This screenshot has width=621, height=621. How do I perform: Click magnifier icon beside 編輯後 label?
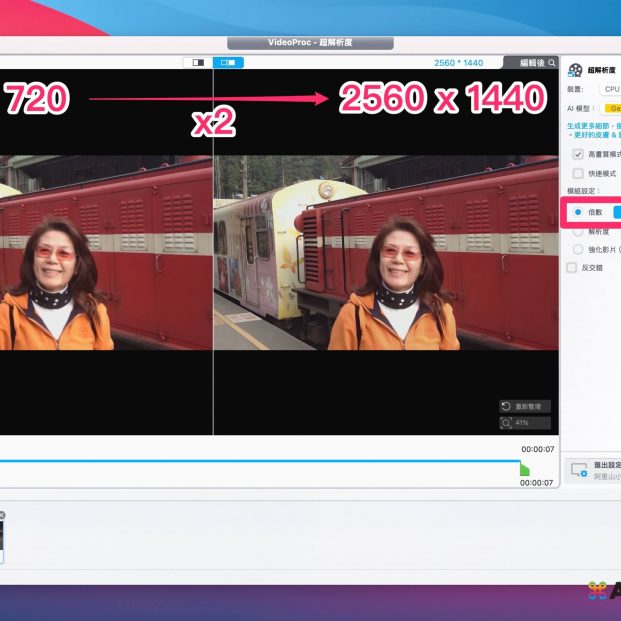[x=552, y=62]
